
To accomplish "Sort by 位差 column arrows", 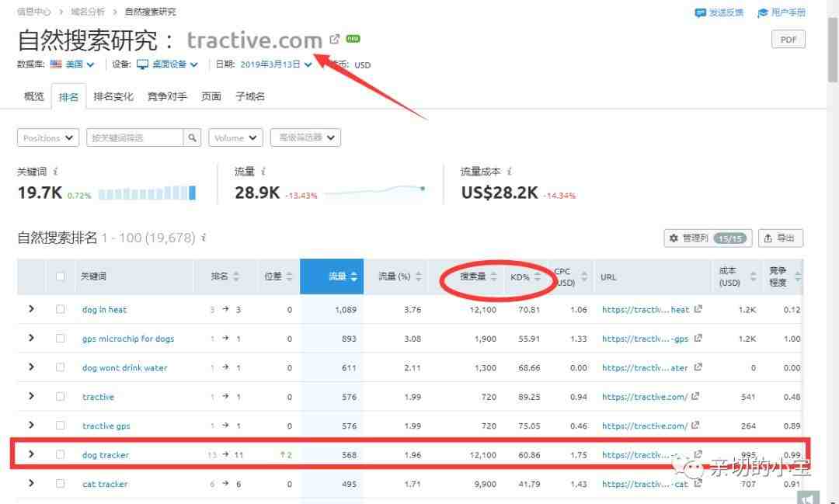I will (x=290, y=276).
